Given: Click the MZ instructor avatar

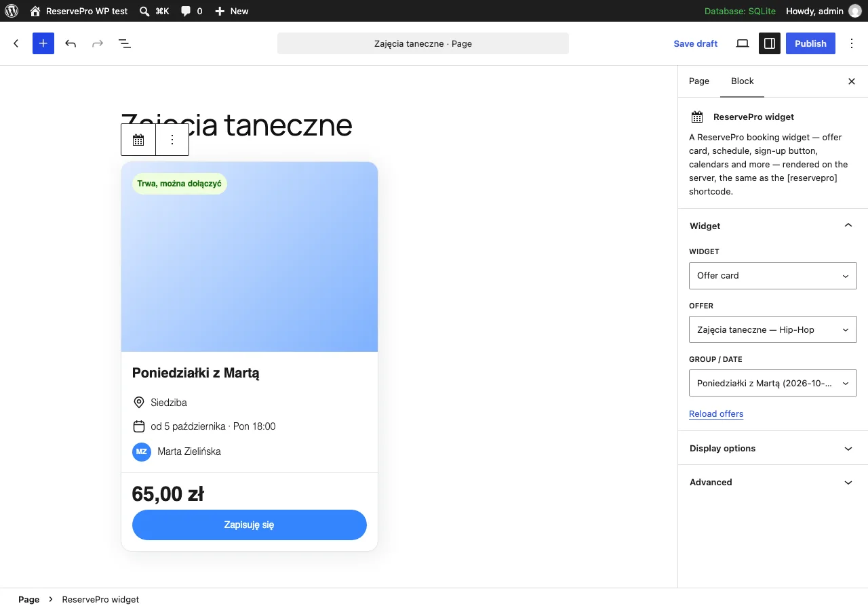Looking at the screenshot, I should 142,452.
